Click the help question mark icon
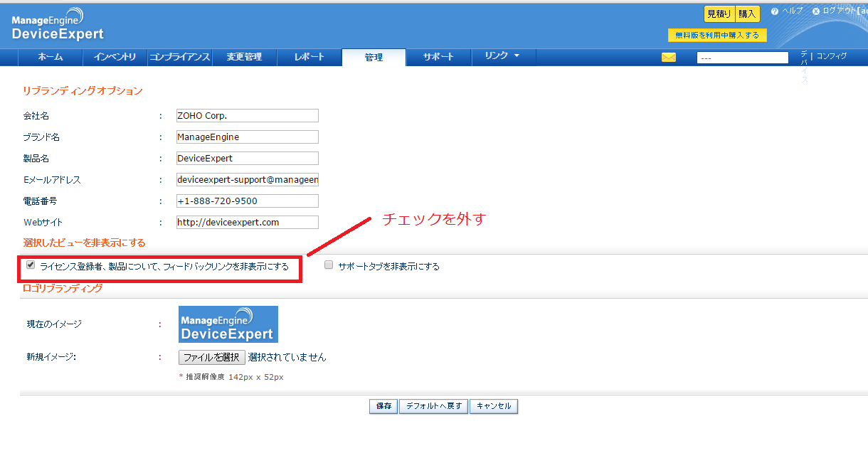 (774, 11)
